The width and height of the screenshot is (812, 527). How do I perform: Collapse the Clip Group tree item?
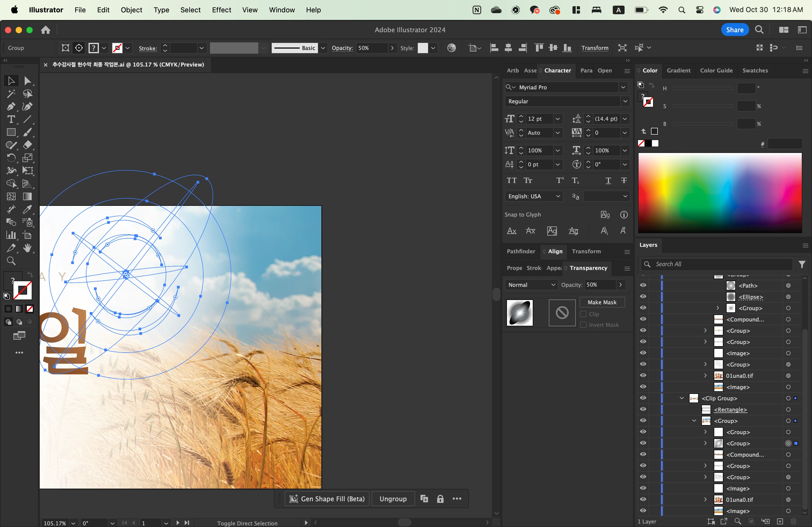(x=682, y=398)
